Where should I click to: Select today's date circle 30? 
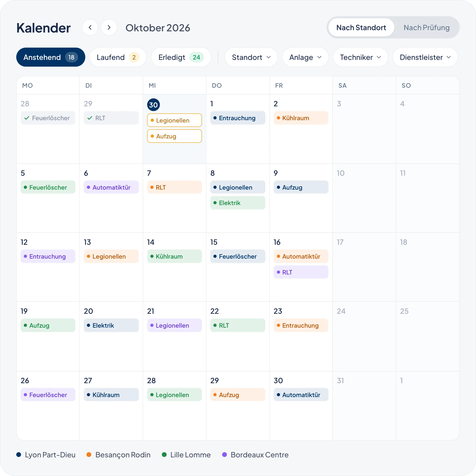click(153, 105)
